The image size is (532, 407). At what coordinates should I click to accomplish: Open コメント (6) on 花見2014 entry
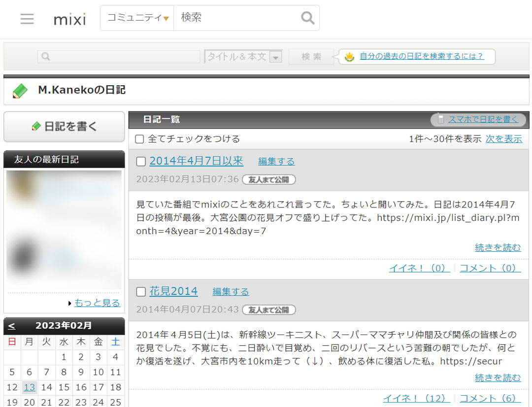tap(490, 399)
